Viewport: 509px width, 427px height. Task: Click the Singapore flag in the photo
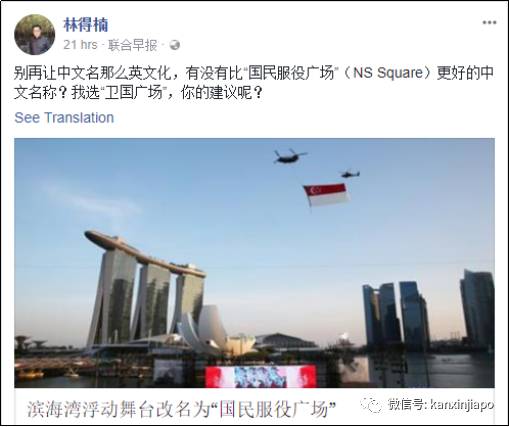pyautogui.click(x=326, y=195)
